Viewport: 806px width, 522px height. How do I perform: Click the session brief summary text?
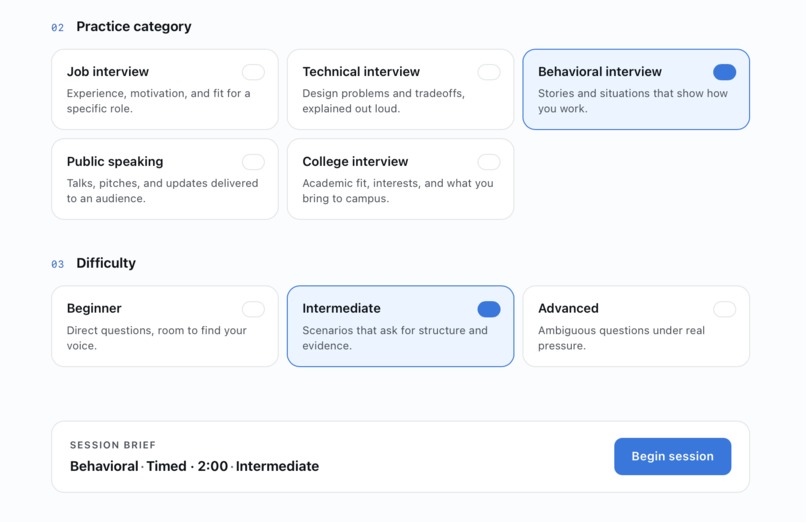[194, 466]
